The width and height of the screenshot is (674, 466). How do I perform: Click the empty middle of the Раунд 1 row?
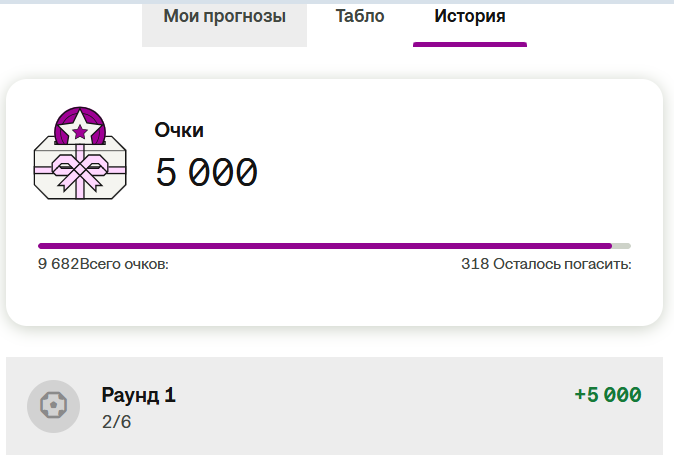370,407
